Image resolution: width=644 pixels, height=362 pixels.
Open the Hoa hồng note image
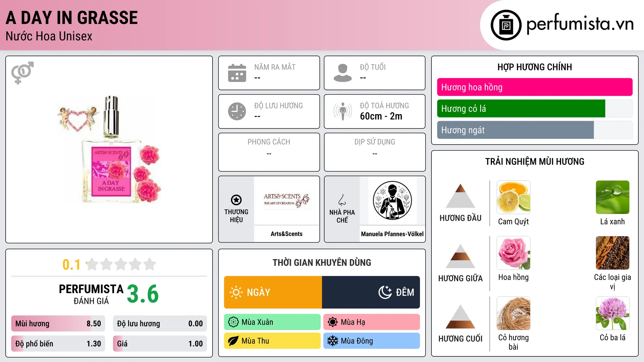coord(514,253)
